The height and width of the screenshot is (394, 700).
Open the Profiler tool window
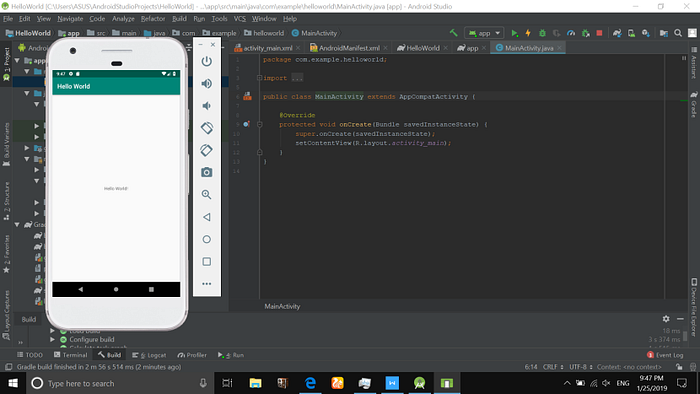192,355
